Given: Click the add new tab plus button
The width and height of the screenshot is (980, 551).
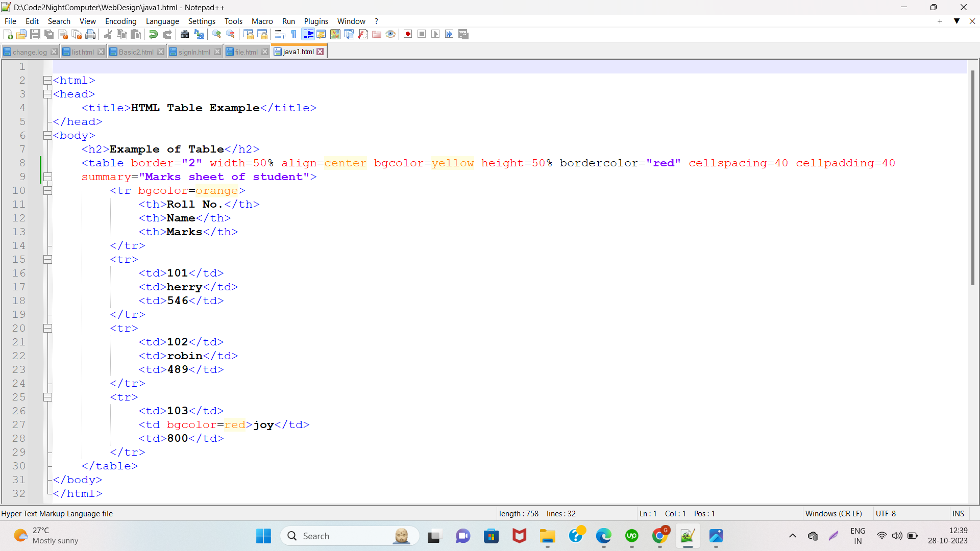Looking at the screenshot, I should (x=940, y=21).
